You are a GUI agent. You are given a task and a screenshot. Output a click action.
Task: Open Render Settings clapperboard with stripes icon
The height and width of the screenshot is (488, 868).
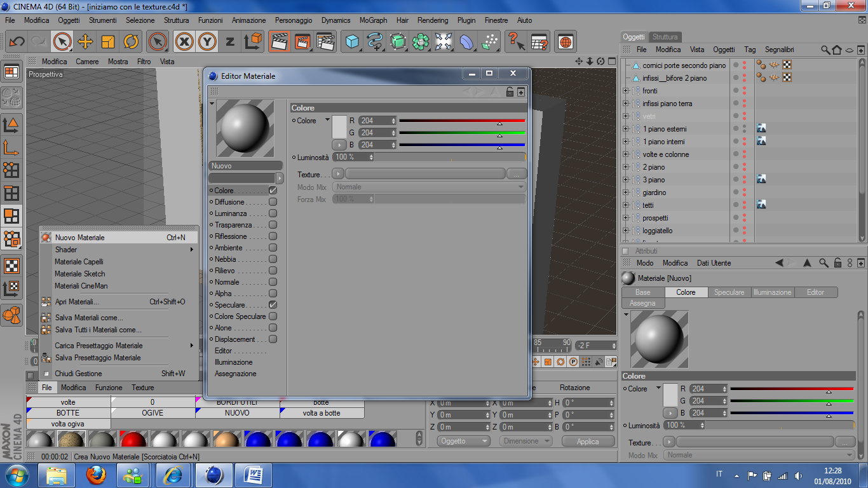pyautogui.click(x=325, y=42)
